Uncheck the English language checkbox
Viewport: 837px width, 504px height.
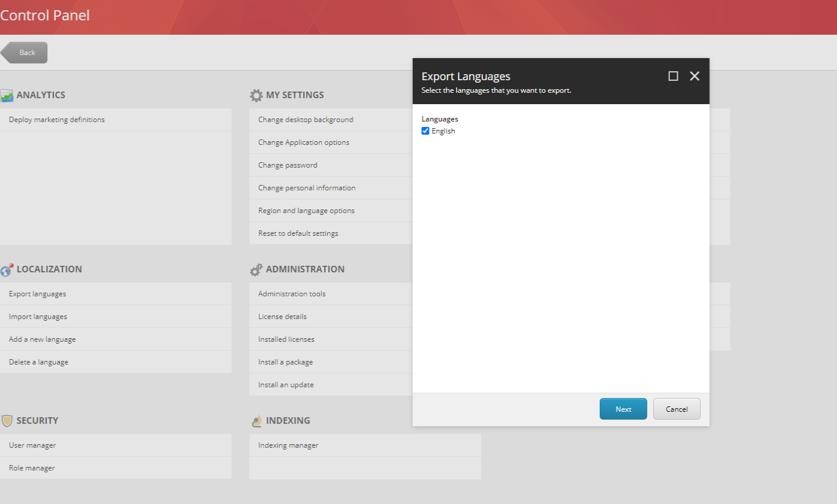[x=426, y=130]
